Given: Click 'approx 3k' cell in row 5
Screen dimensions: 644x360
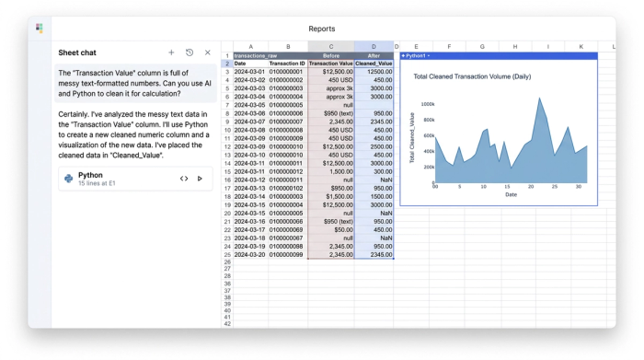Looking at the screenshot, I should pos(331,88).
